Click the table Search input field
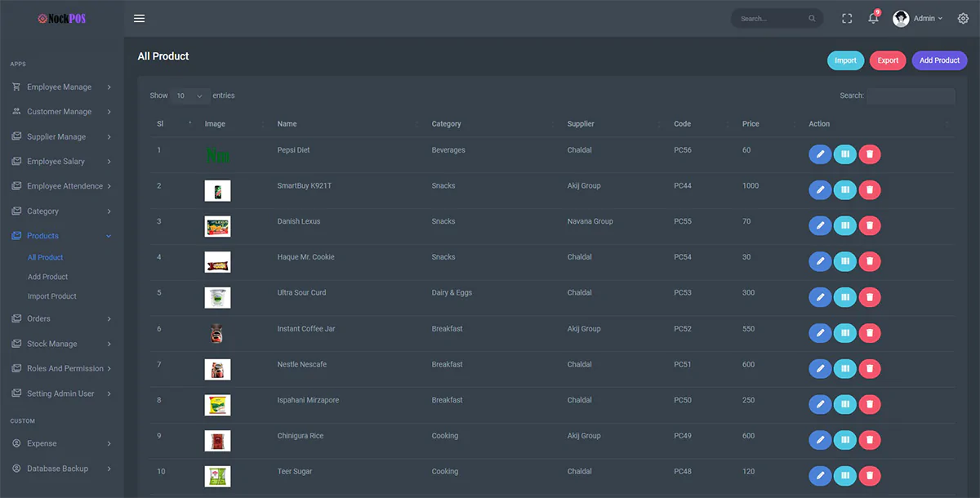This screenshot has width=980, height=498. [911, 96]
